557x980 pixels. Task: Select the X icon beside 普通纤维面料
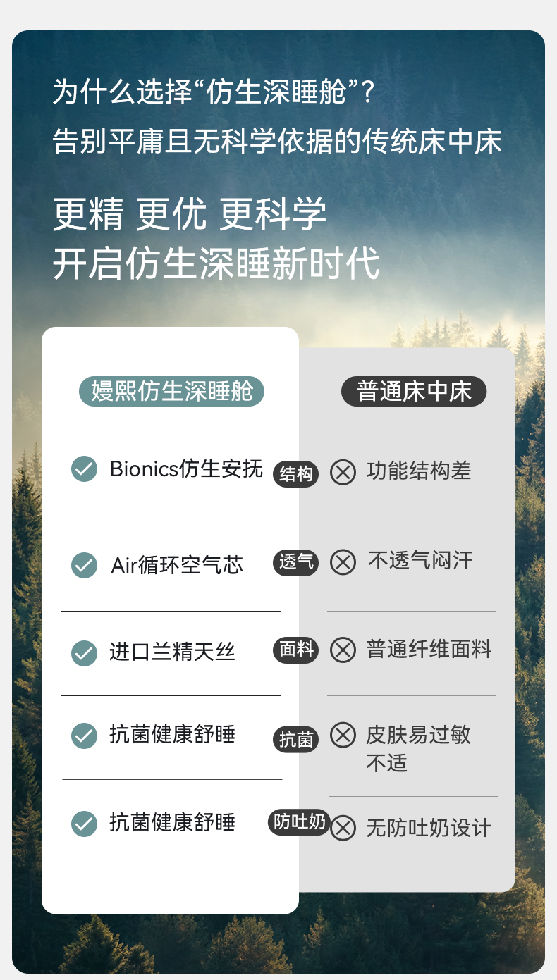tap(343, 650)
